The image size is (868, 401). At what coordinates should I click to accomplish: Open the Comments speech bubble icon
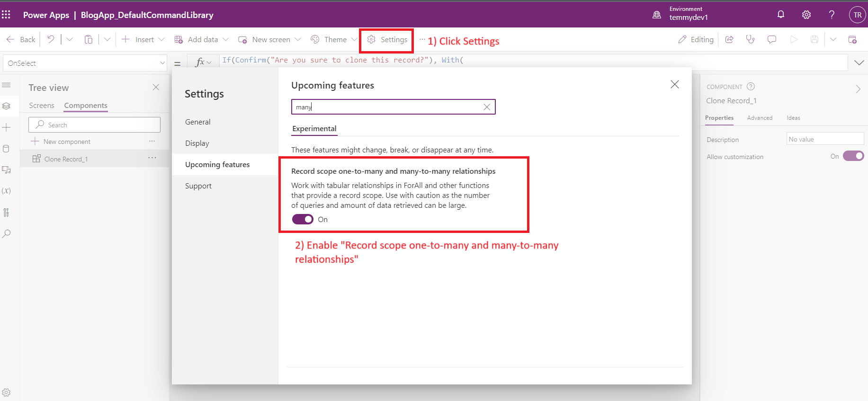[772, 39]
